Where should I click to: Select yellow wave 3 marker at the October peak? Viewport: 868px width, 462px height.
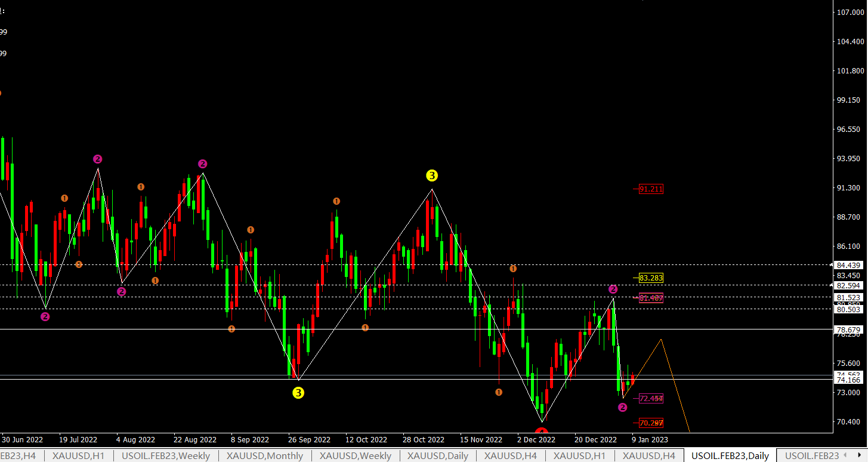432,175
